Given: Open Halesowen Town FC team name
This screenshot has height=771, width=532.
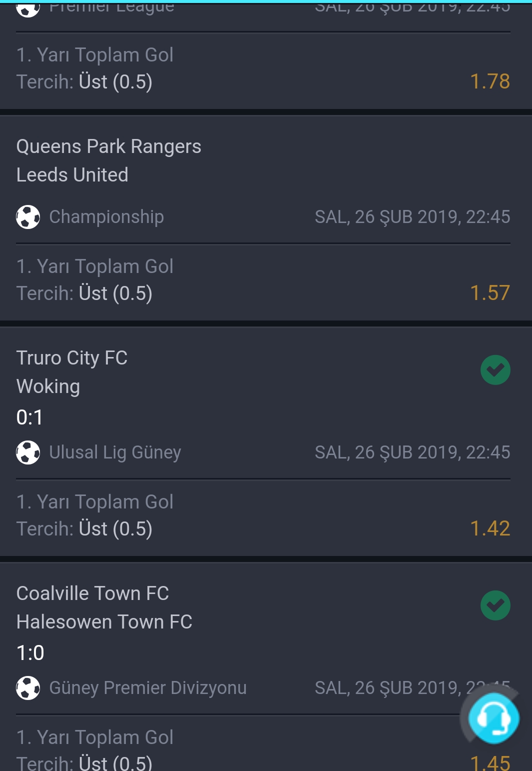Looking at the screenshot, I should point(104,622).
